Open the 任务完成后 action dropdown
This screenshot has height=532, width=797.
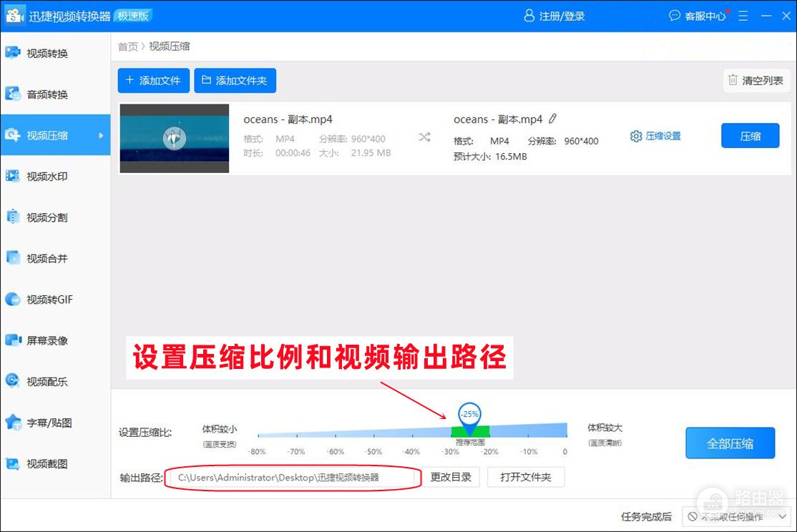click(x=737, y=516)
